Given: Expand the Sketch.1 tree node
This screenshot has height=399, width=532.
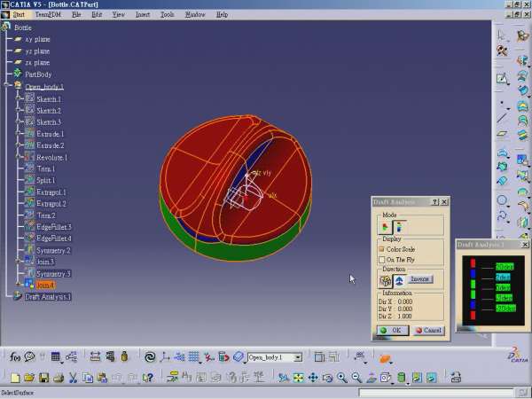Looking at the screenshot, I should click(19, 98).
